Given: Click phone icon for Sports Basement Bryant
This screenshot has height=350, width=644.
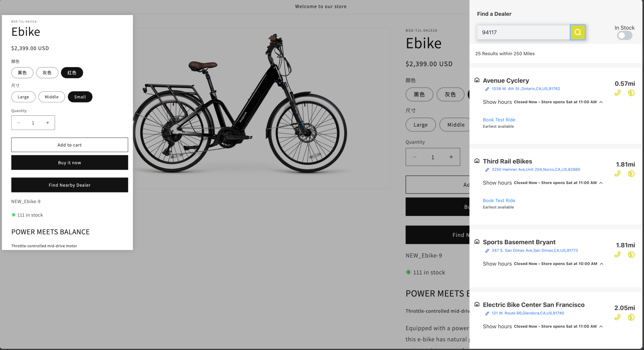Looking at the screenshot, I should [x=617, y=255].
